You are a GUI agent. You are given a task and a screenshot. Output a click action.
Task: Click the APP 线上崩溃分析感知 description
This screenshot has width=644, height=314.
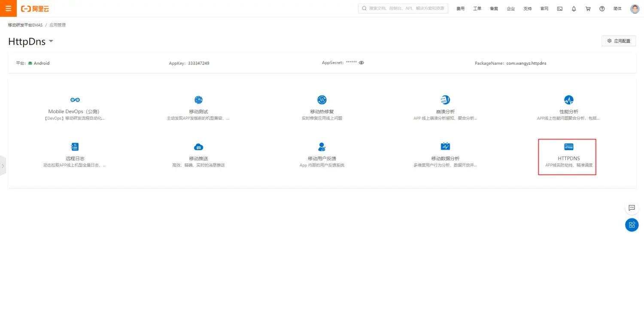[445, 118]
